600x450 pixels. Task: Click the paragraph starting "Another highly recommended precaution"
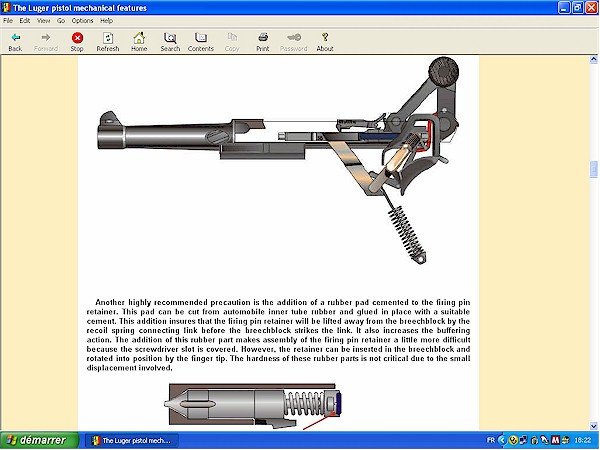coord(278,335)
